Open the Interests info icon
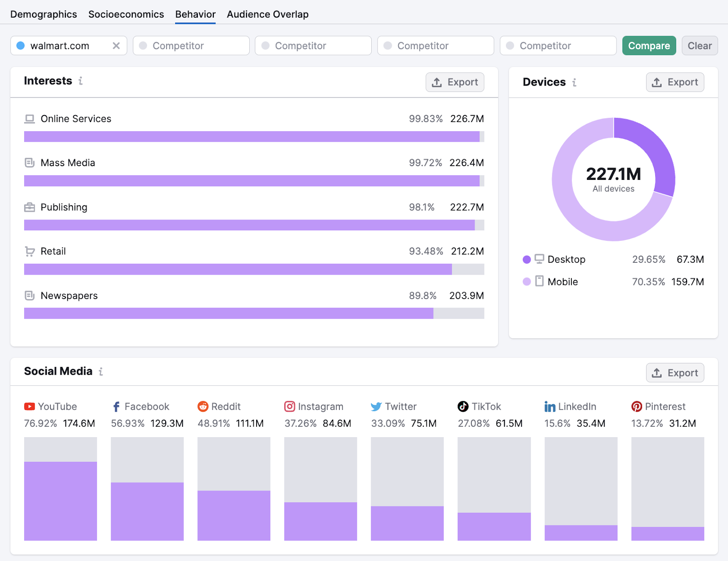The height and width of the screenshot is (561, 728). 81,81
